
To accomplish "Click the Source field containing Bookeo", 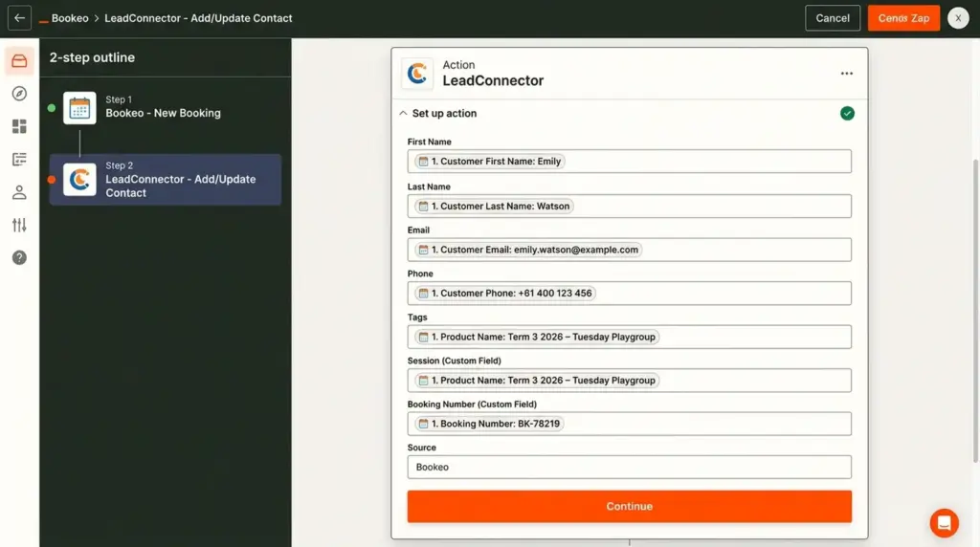I will coord(629,467).
